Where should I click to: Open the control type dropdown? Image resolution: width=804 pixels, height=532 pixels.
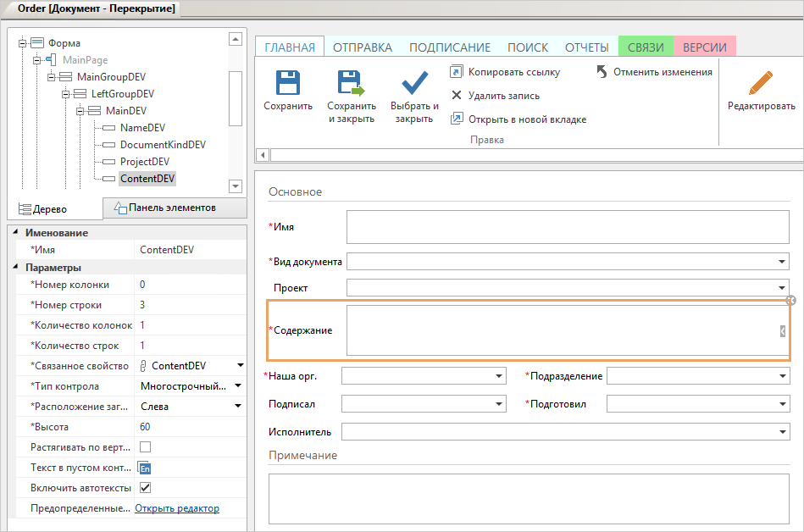point(239,386)
